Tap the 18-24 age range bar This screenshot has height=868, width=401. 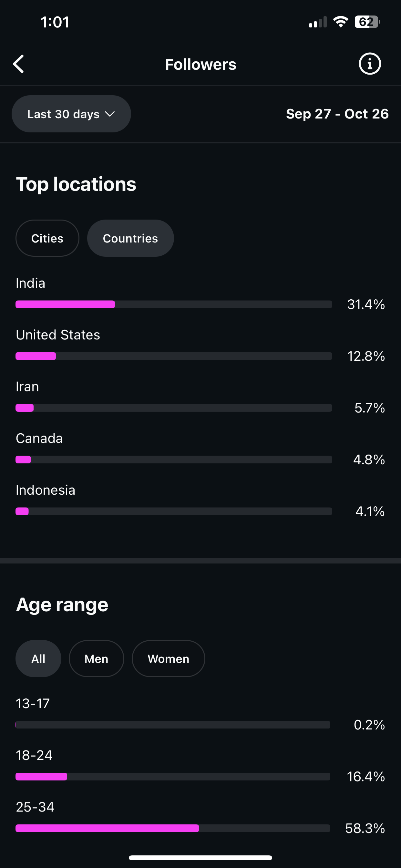click(x=172, y=777)
